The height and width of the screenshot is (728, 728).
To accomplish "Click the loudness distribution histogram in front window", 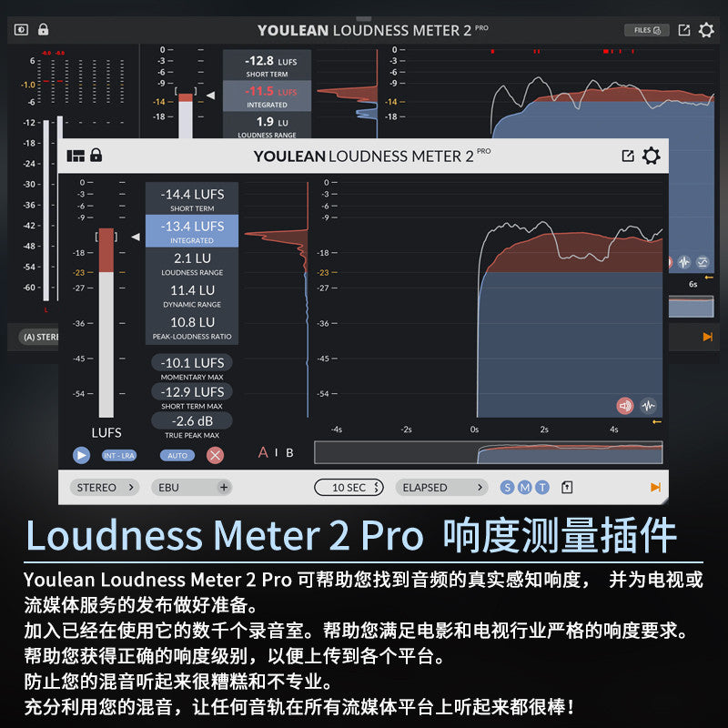I will pos(277,299).
